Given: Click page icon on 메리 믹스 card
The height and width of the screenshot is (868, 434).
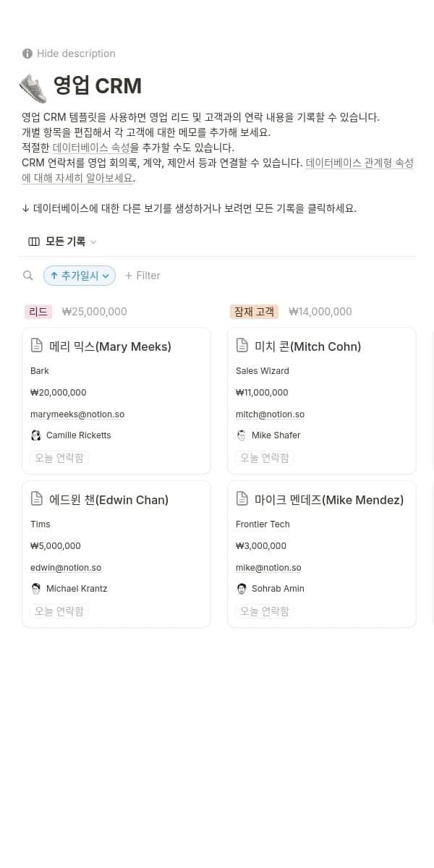Looking at the screenshot, I should 37,346.
